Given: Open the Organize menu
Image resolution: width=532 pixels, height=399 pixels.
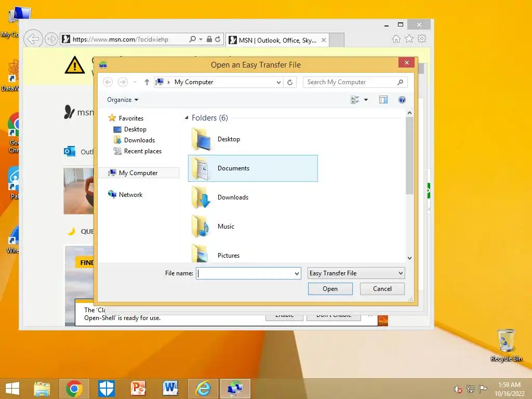Looking at the screenshot, I should coord(123,100).
